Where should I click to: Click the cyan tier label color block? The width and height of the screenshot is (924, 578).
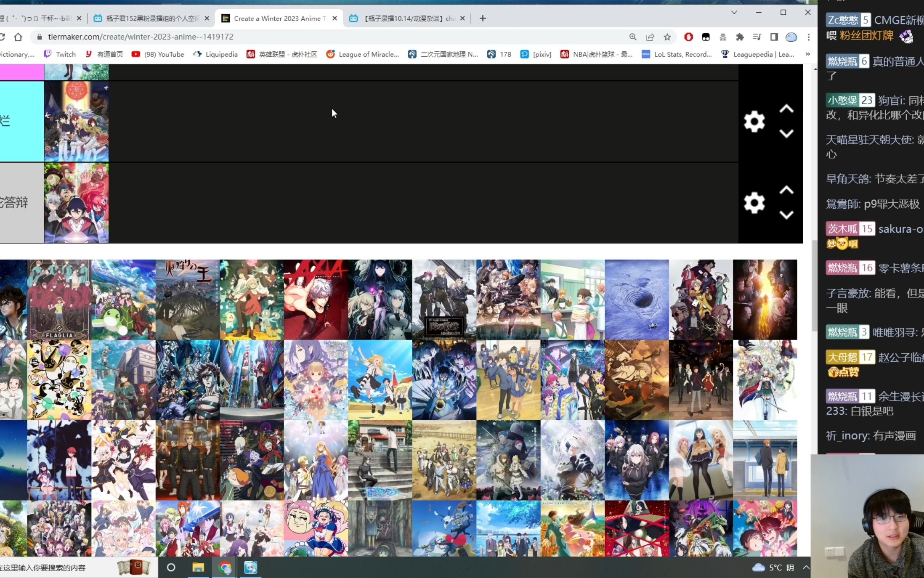pos(22,122)
